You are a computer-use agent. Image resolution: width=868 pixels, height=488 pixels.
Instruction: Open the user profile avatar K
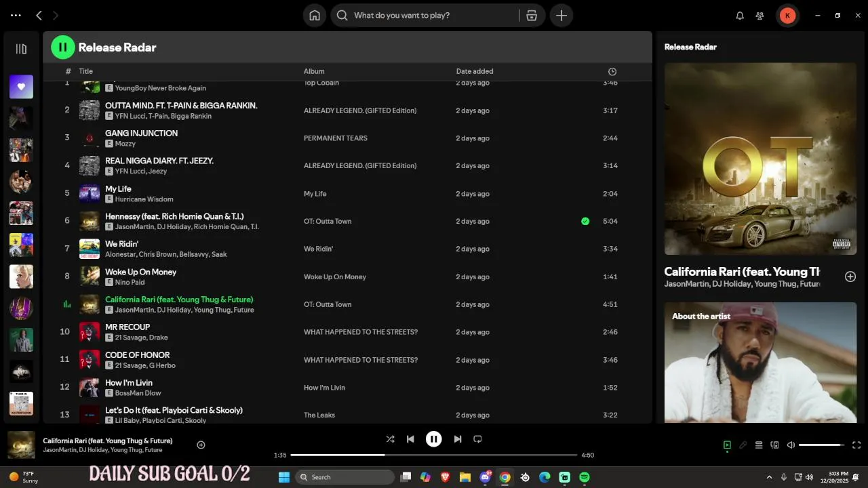787,16
